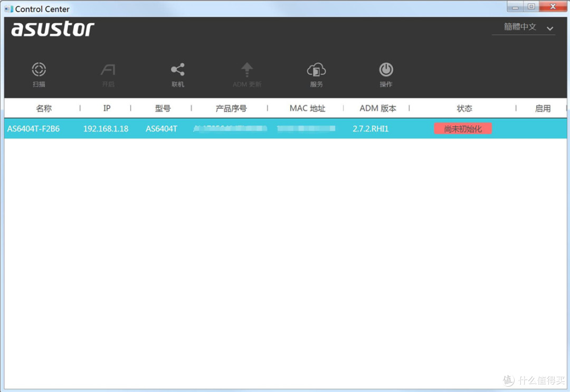
Task: Click the blurred MAC address cell
Action: [x=306, y=128]
